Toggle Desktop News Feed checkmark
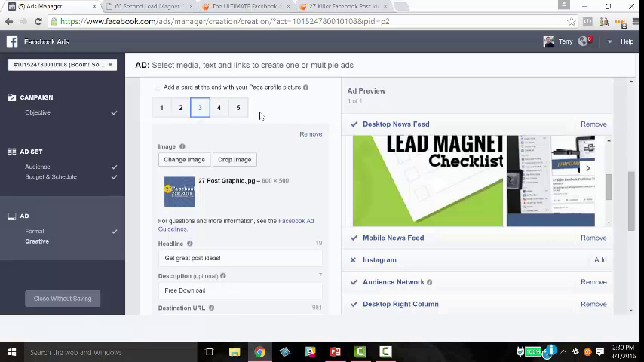Screen dimensions: 644x362 [354, 124]
